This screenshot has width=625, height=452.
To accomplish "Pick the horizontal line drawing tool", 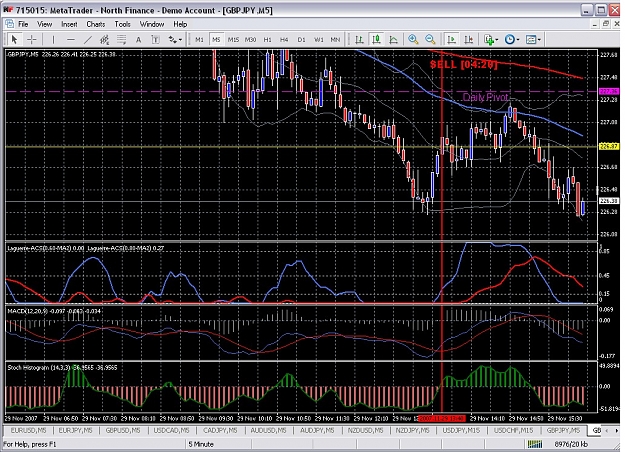I will point(71,39).
